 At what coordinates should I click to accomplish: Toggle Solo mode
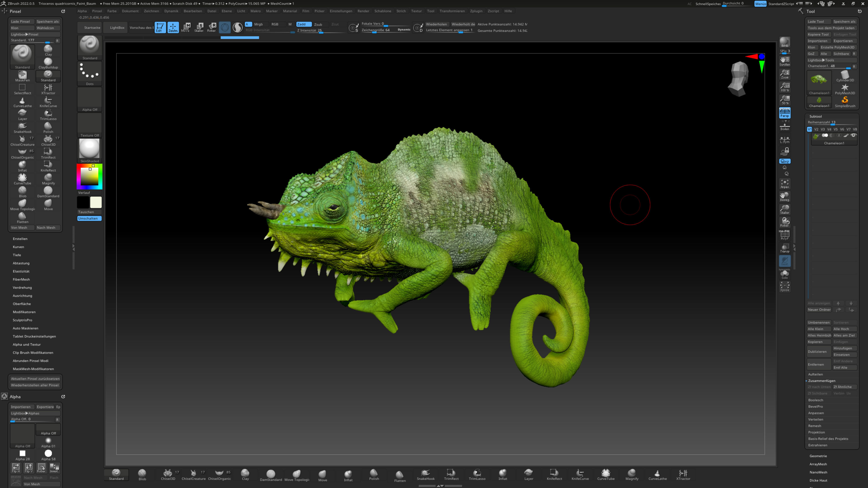click(x=784, y=274)
